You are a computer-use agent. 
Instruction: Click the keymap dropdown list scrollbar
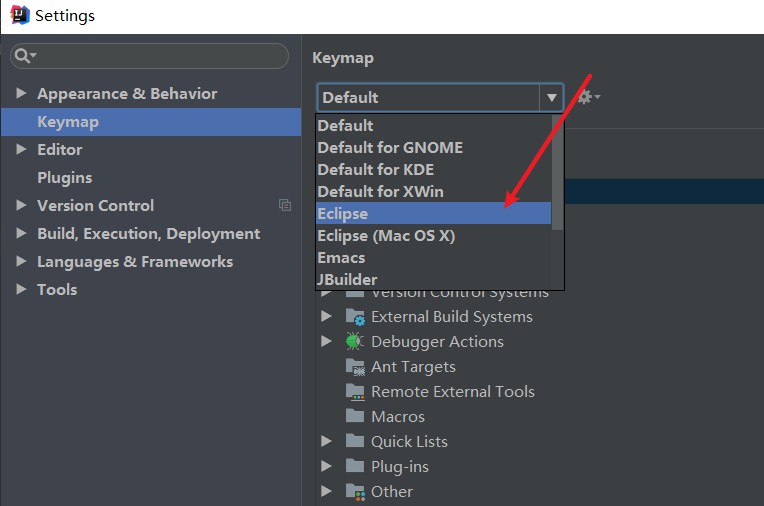(x=557, y=170)
